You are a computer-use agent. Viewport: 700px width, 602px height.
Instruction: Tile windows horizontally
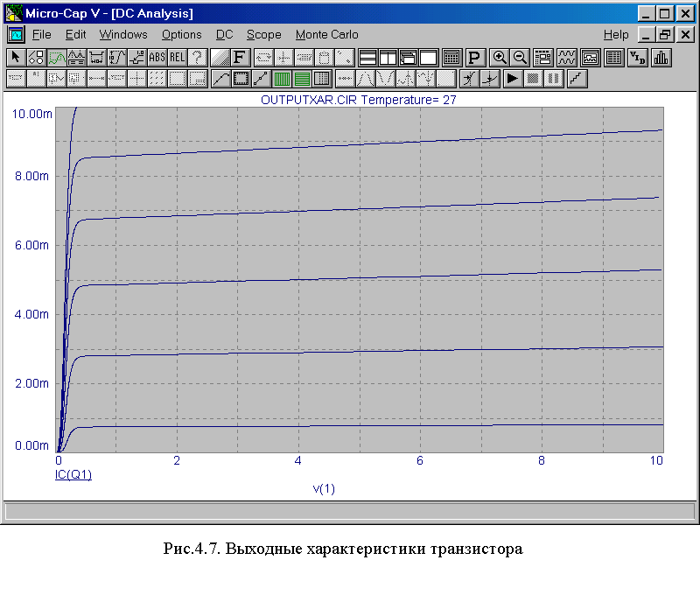[367, 58]
